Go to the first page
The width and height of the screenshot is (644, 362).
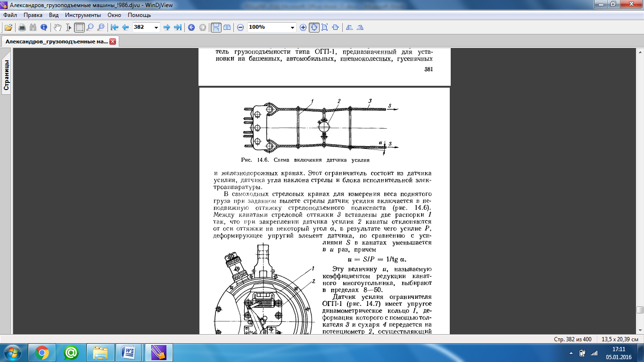point(114,27)
